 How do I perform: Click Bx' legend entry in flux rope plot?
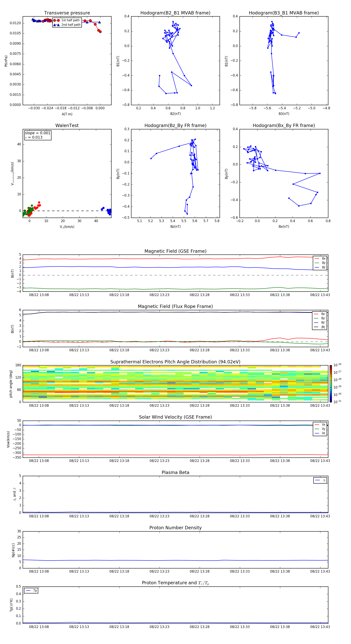point(320,314)
